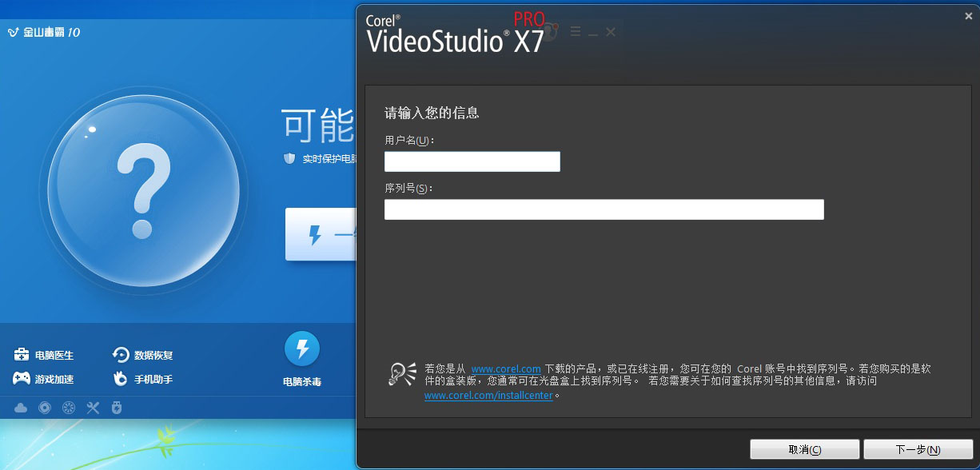
Task: Click the wheel icon in Kingsoft bottom bar
Action: tap(69, 408)
